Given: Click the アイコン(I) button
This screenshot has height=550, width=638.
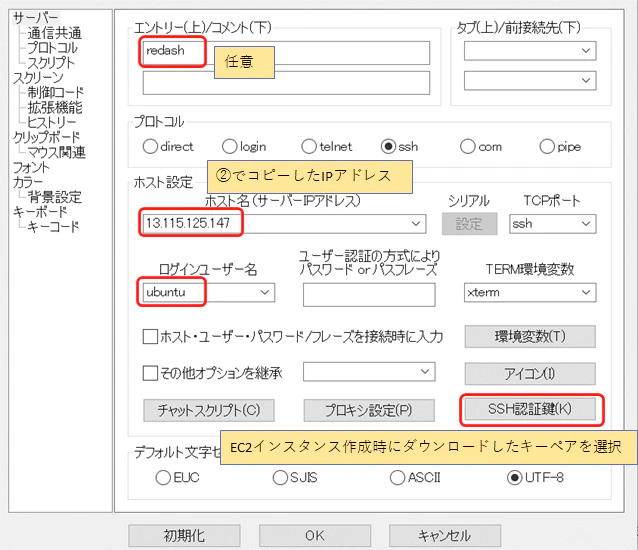Looking at the screenshot, I should (530, 374).
